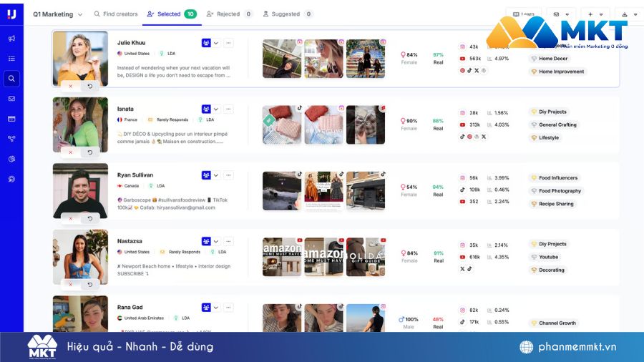Remove Julie Khuu with the red X
The width and height of the screenshot is (644, 362).
(71, 86)
